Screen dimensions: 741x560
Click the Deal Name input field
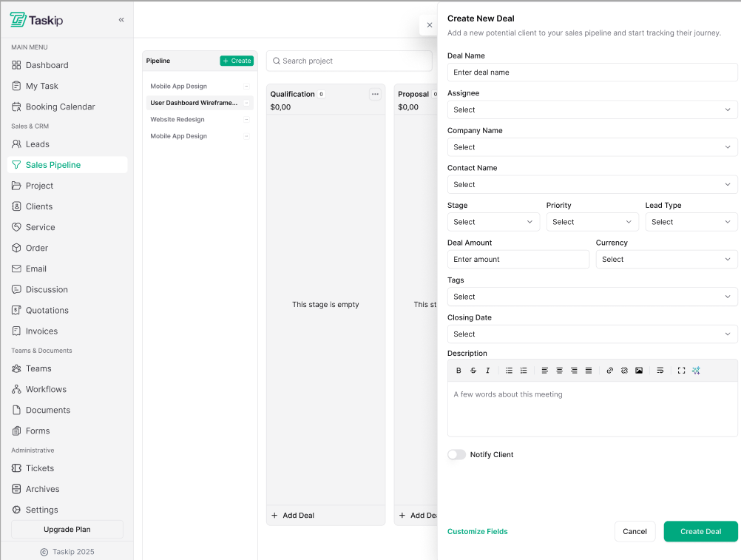pos(592,72)
